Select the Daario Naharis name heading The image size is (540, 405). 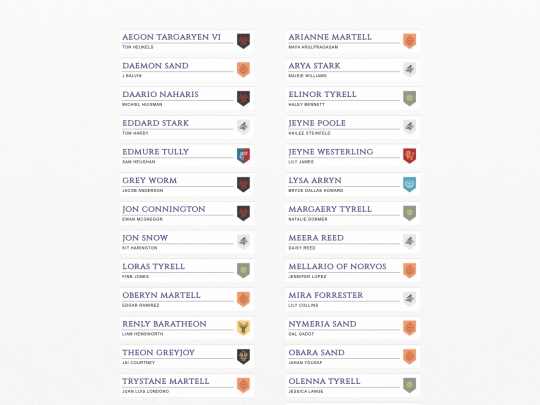160,94
